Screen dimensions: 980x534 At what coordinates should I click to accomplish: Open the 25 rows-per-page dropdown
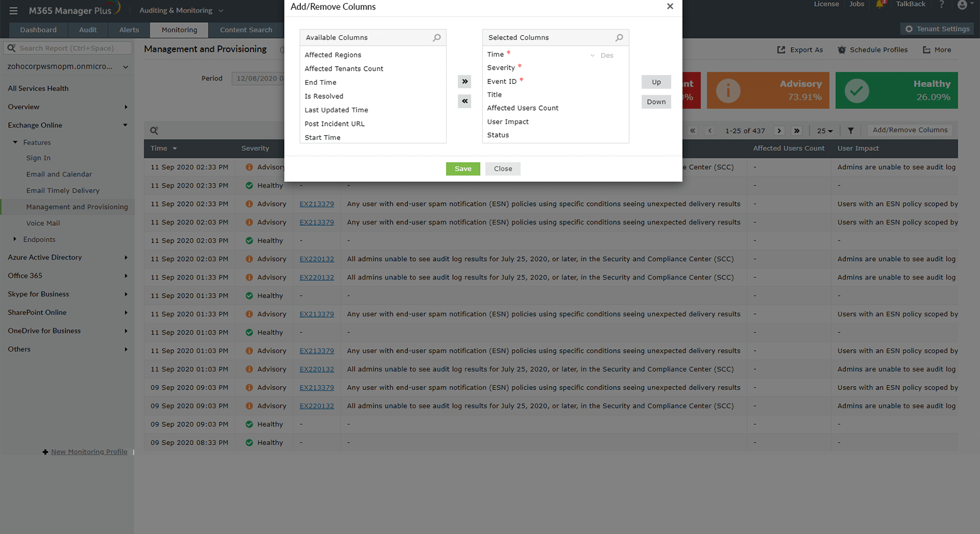(x=825, y=130)
